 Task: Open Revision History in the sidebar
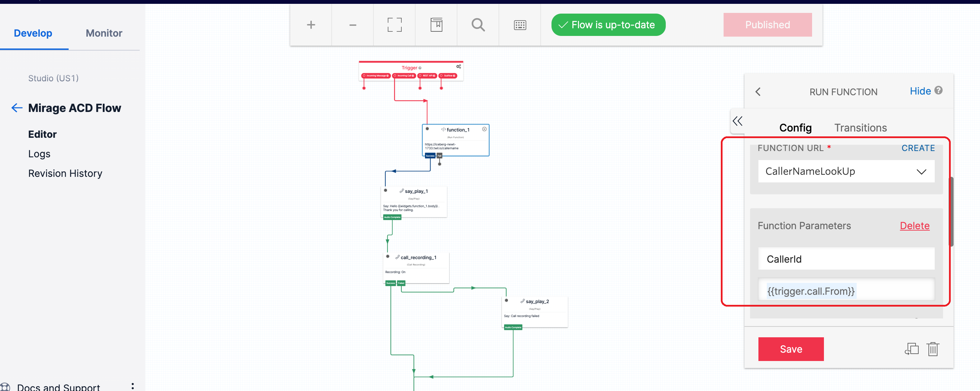(65, 173)
